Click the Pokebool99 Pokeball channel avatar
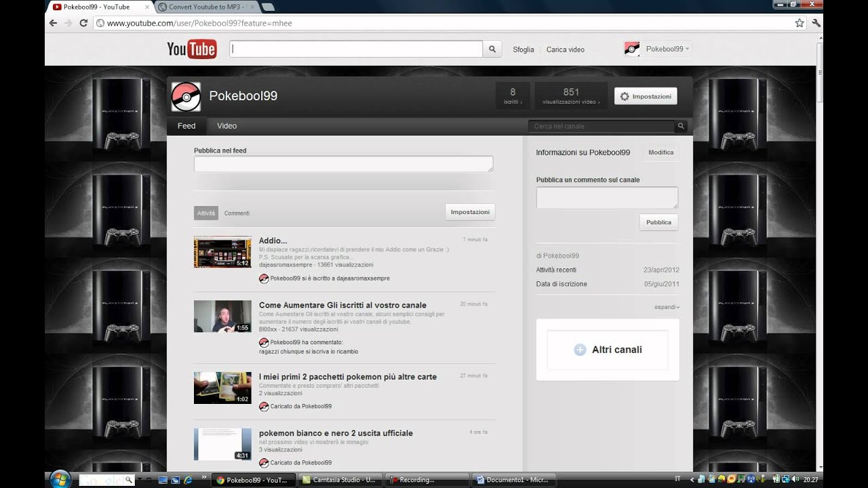 [x=186, y=96]
